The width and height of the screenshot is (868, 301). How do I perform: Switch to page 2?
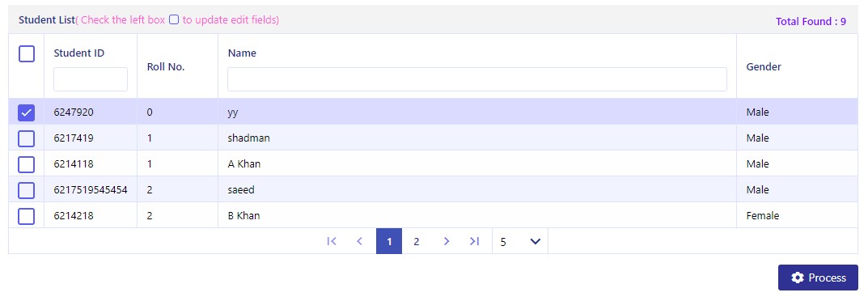tap(417, 241)
